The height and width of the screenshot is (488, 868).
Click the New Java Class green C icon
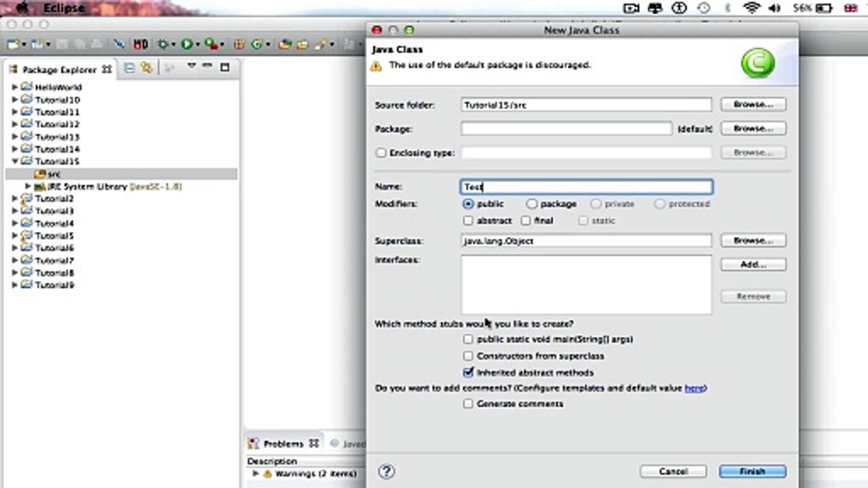pyautogui.click(x=257, y=44)
